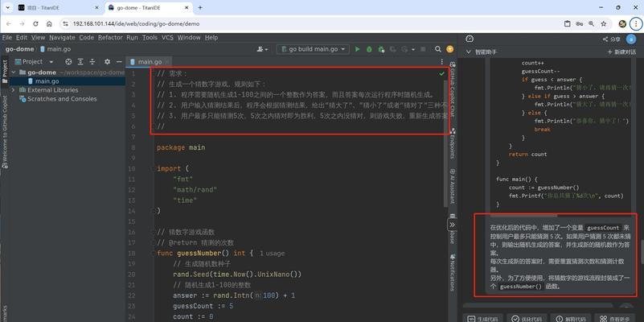
Task: Collapse the right tool panel double-arrow button
Action: (452, 225)
